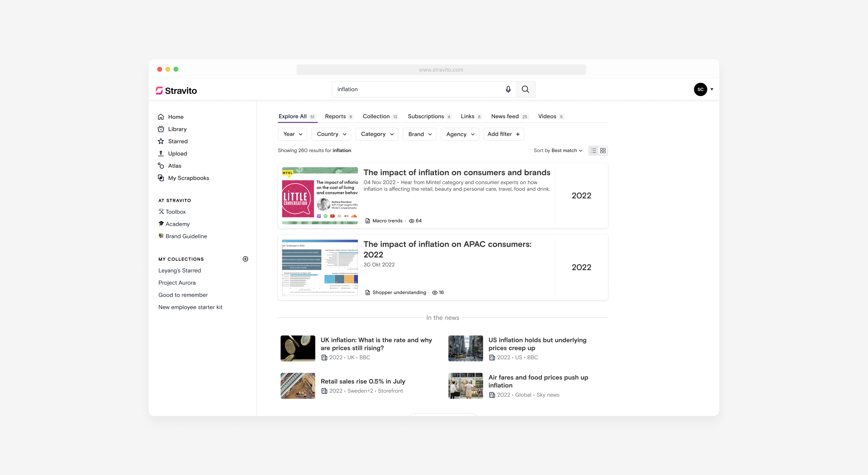
Task: Click the Add filter button
Action: coord(504,134)
